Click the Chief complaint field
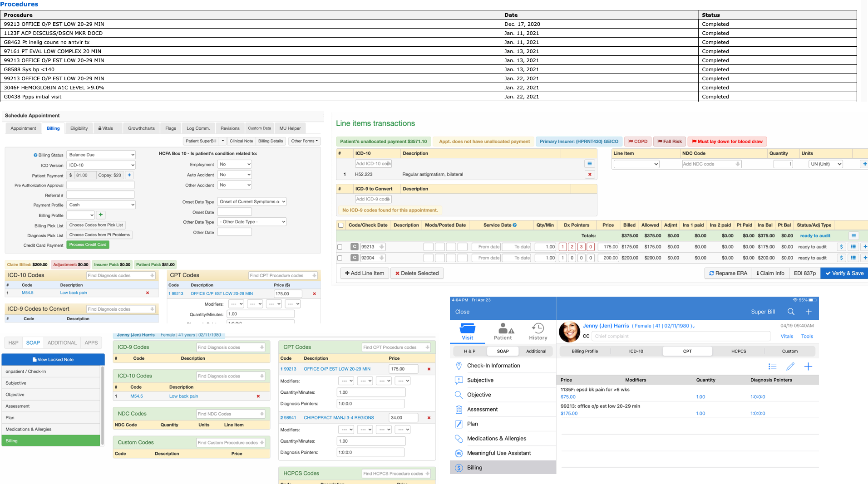This screenshot has height=484, width=868. coord(681,336)
